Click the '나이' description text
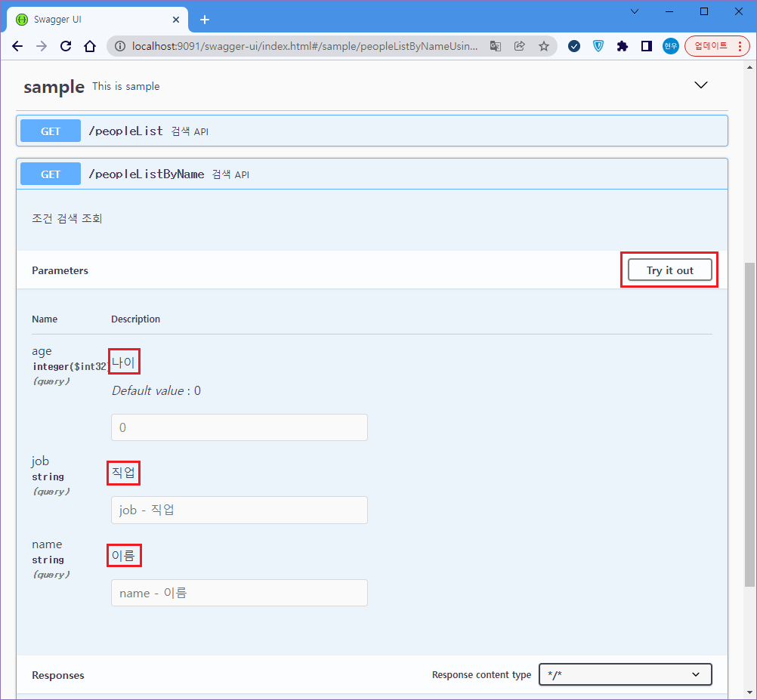This screenshot has height=700, width=757. click(124, 362)
